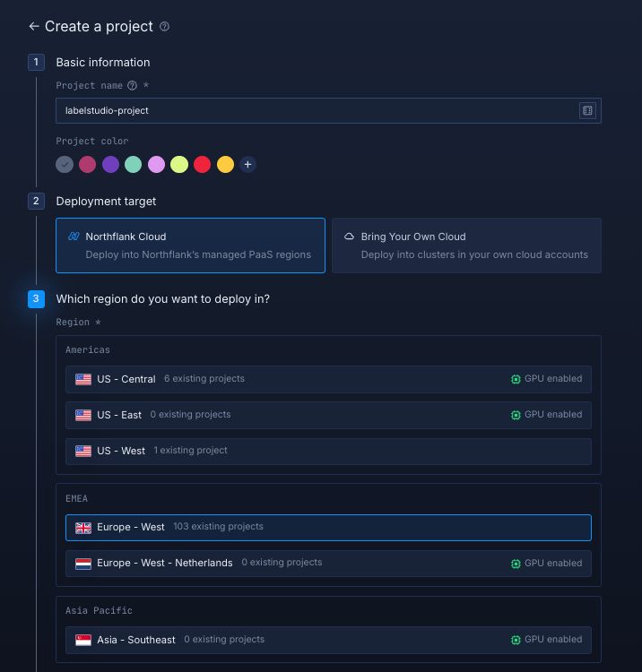
Task: Select Bring Your Own Cloud deployment target
Action: [x=466, y=246]
